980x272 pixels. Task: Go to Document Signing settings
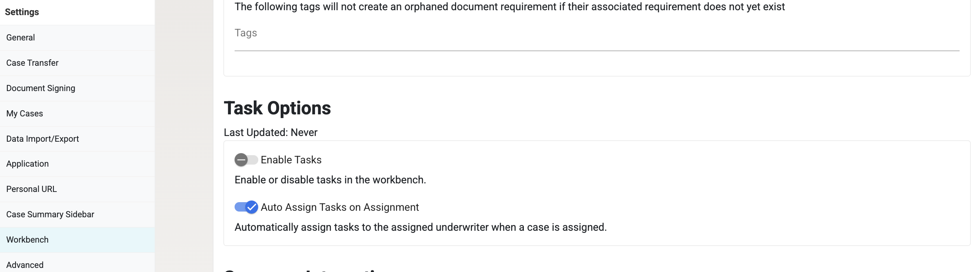(x=78, y=88)
